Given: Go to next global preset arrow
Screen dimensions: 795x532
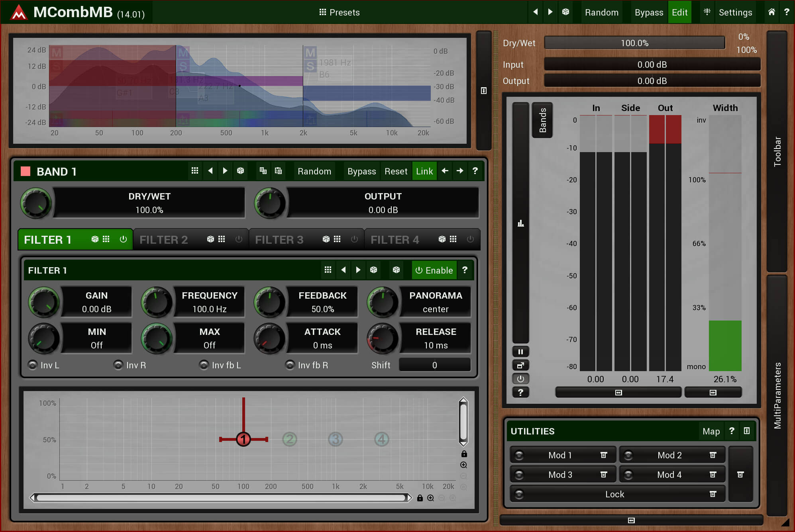Looking at the screenshot, I should (x=550, y=12).
